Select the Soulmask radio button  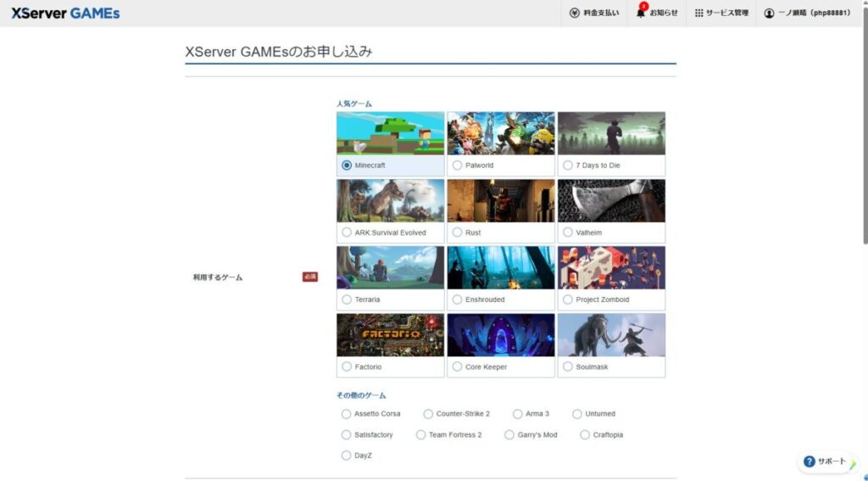click(x=567, y=366)
